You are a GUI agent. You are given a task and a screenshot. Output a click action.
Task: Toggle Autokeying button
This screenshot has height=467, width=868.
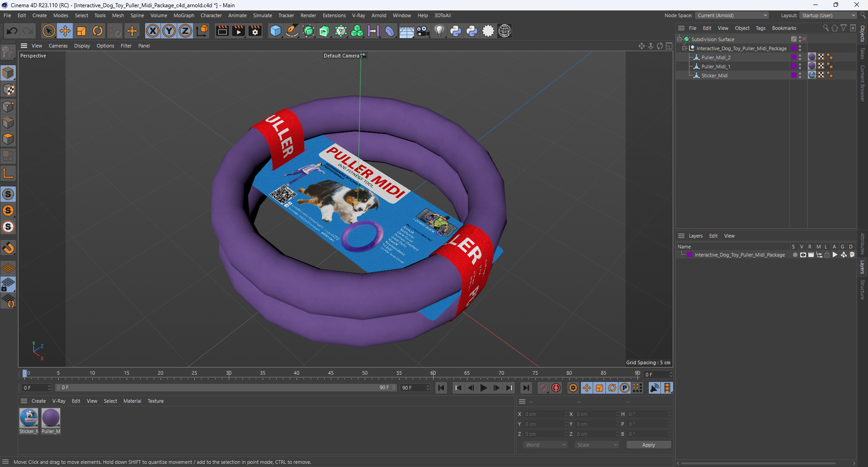[556, 388]
